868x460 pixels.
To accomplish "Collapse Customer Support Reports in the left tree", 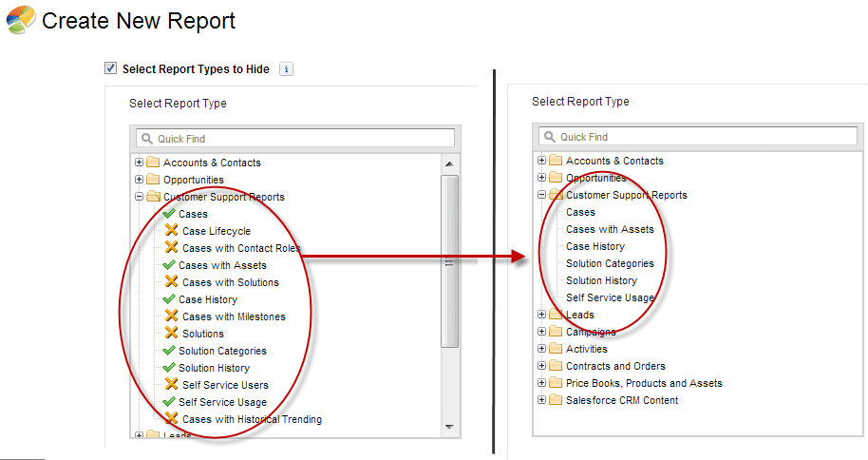I will [x=140, y=197].
